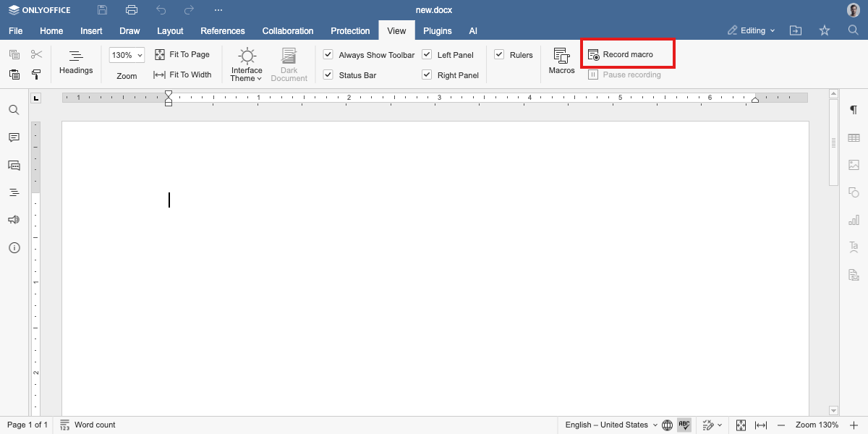The image size is (868, 434).
Task: Toggle spell checking in status bar
Action: pyautogui.click(x=684, y=425)
